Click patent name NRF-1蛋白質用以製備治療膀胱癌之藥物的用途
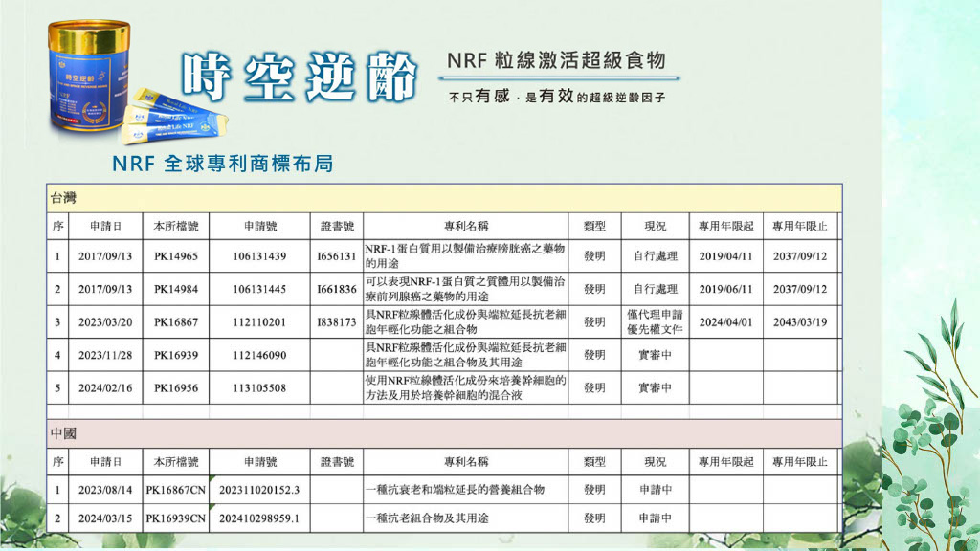This screenshot has width=980, height=551. pos(465,256)
